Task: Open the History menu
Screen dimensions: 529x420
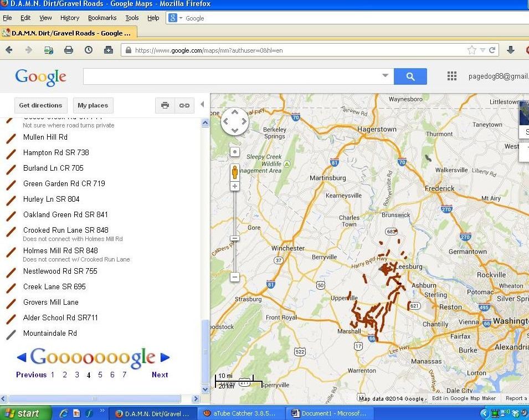Action: point(70,18)
